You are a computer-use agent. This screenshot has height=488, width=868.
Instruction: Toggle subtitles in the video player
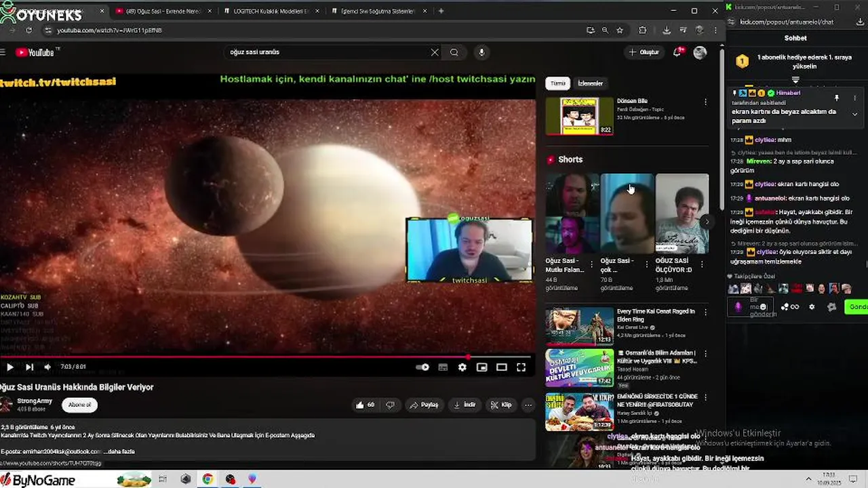click(x=443, y=367)
